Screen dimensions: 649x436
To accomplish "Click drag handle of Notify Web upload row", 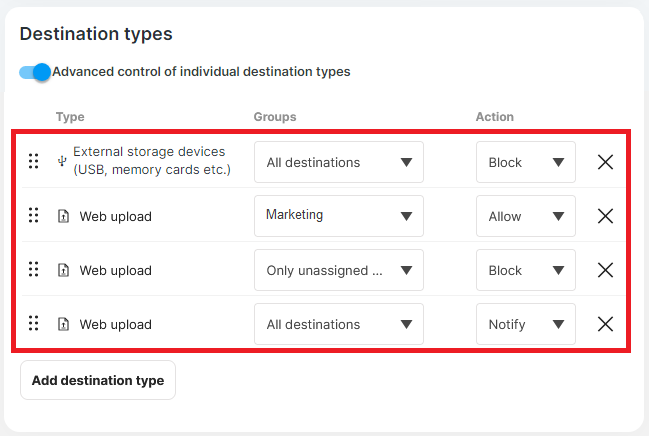I will tap(34, 323).
